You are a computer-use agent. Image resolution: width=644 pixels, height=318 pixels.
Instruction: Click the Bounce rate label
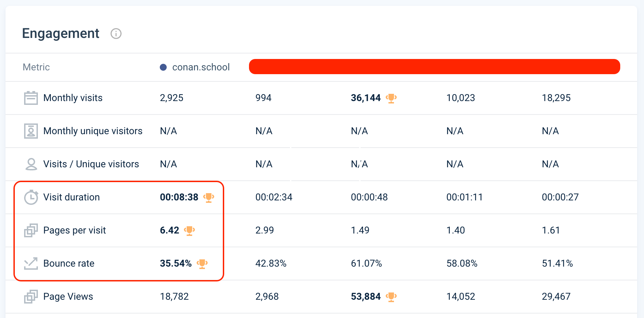pos(69,264)
